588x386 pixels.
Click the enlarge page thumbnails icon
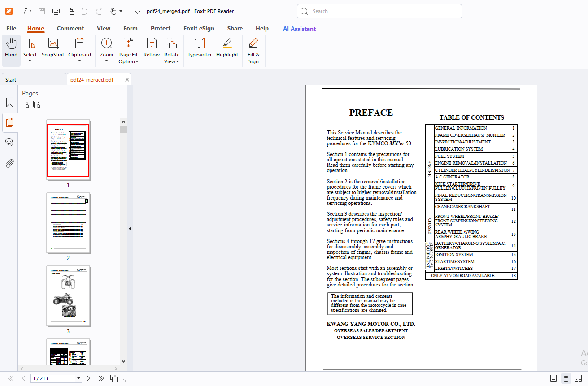tap(26, 105)
